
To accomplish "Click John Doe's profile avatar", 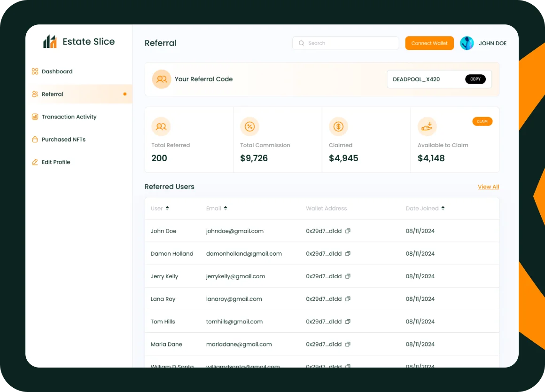I will 467,43.
